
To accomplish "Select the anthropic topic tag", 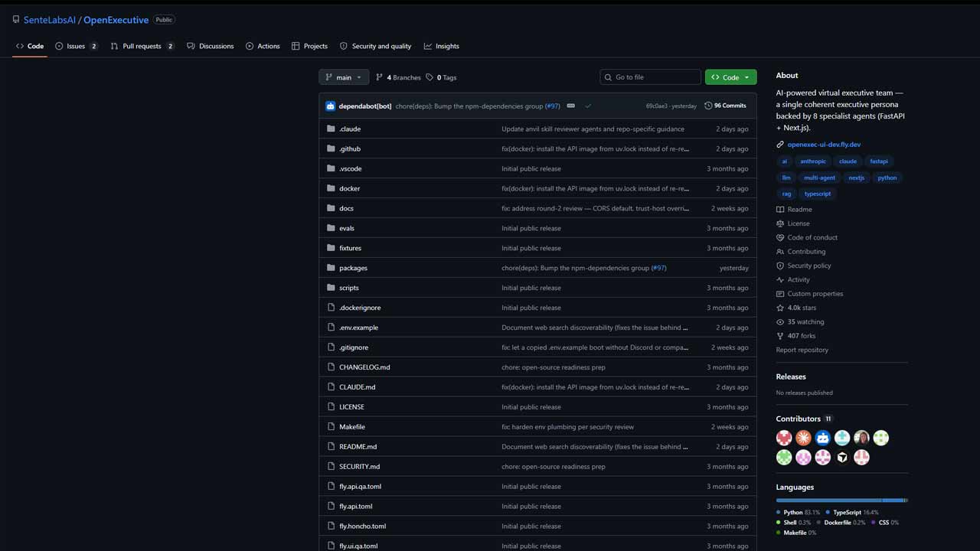I will coord(813,161).
